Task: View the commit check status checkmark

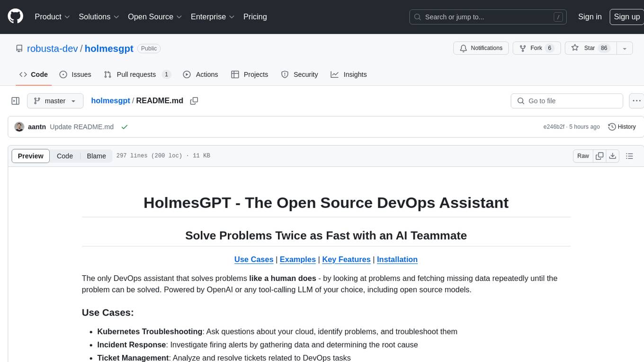Action: click(x=125, y=127)
